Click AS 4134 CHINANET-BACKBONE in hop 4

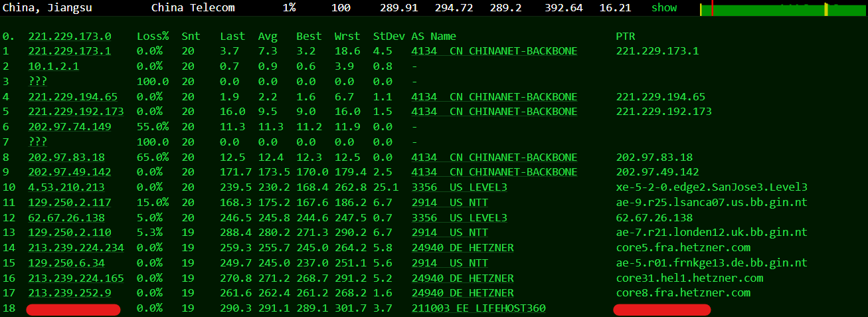pos(494,97)
